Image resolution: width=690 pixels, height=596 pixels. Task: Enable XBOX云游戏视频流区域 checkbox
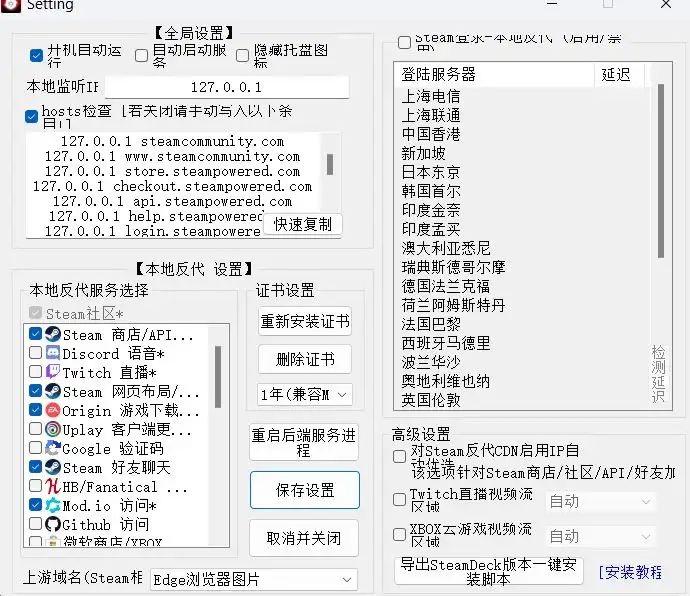(x=399, y=535)
